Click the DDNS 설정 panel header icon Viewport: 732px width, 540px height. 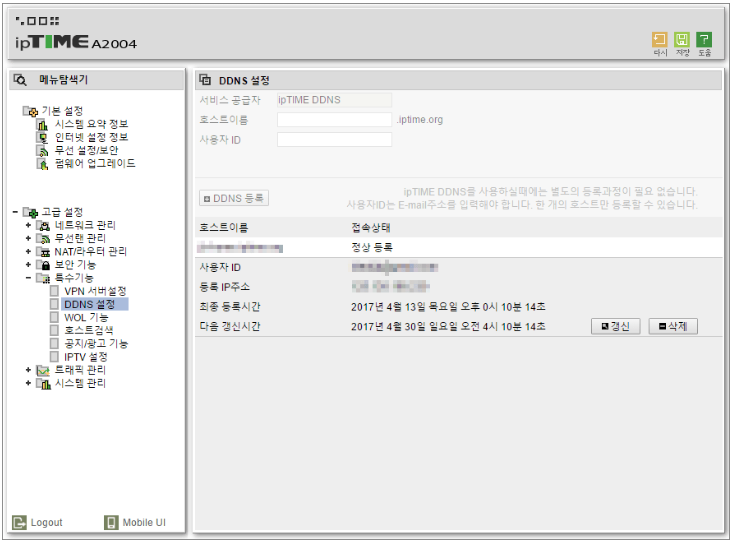click(x=205, y=80)
